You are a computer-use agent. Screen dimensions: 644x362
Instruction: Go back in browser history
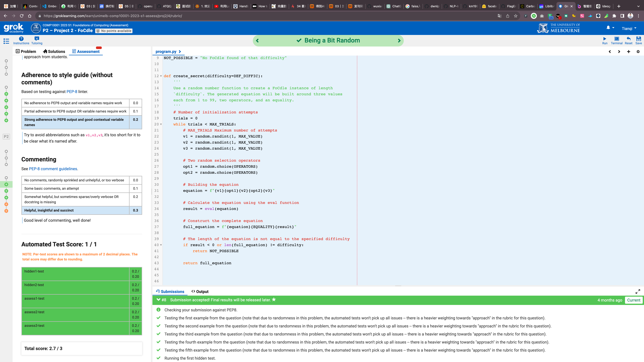pyautogui.click(x=6, y=16)
